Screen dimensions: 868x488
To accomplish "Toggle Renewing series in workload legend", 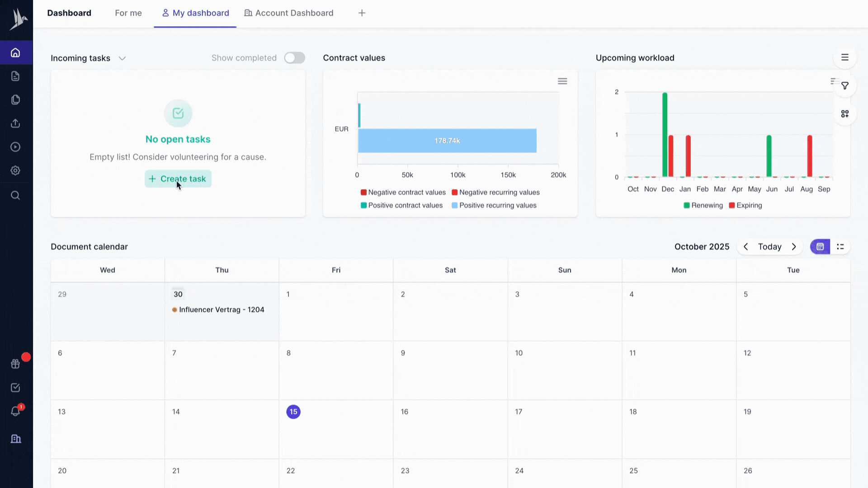I will click(x=703, y=205).
